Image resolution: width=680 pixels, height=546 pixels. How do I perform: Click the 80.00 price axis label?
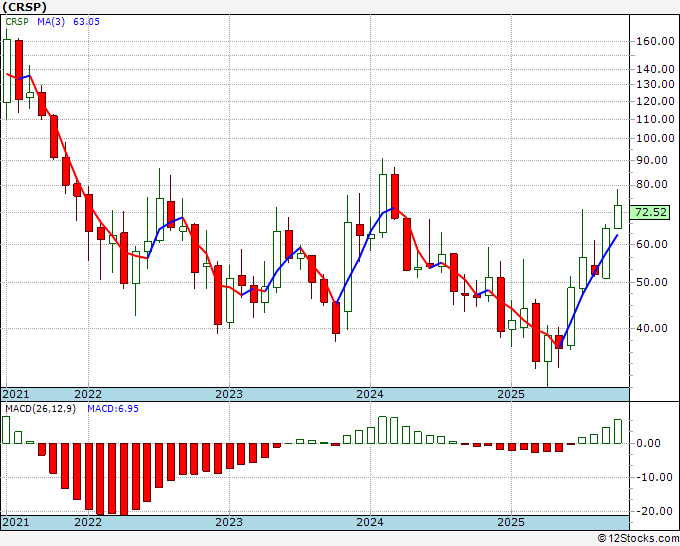(x=652, y=184)
